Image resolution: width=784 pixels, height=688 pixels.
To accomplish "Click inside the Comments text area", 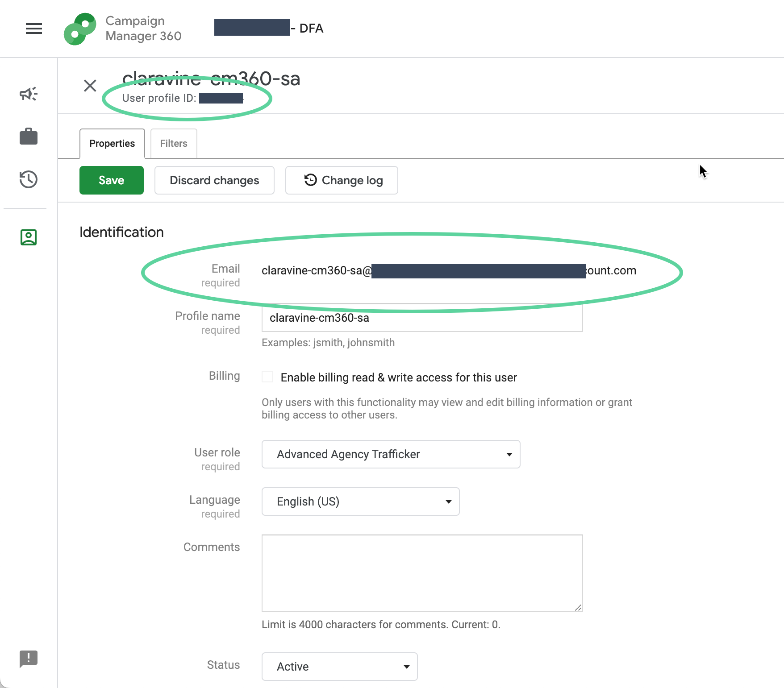I will [422, 573].
